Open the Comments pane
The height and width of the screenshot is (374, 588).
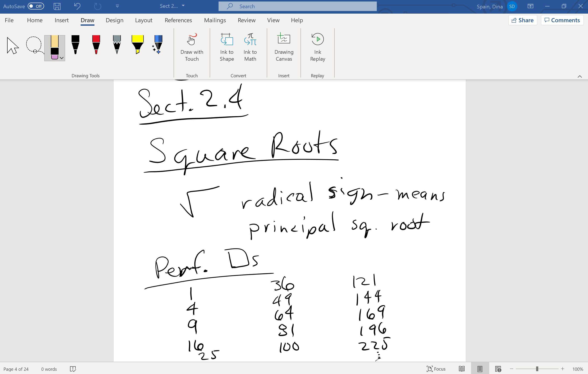pyautogui.click(x=562, y=20)
